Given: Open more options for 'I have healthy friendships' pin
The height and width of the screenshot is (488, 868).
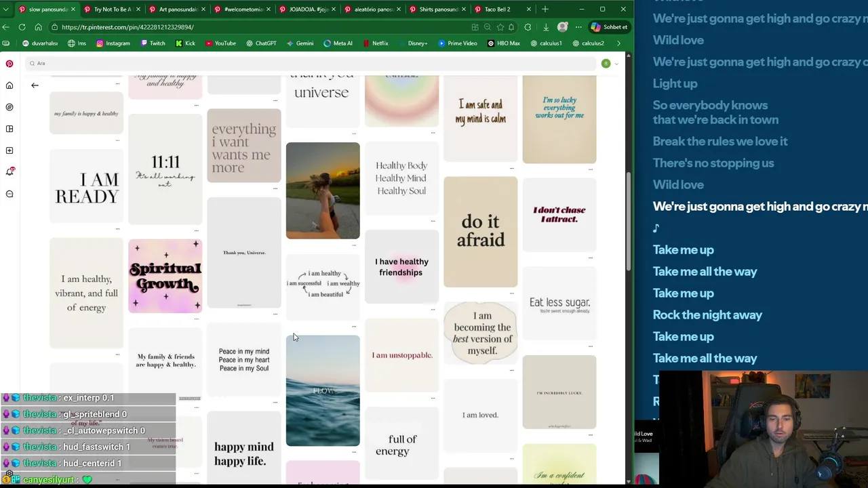Looking at the screenshot, I should pyautogui.click(x=433, y=309).
